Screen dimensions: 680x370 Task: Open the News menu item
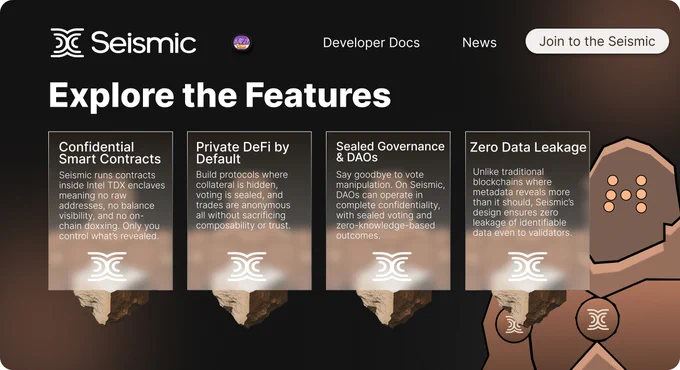(x=479, y=43)
